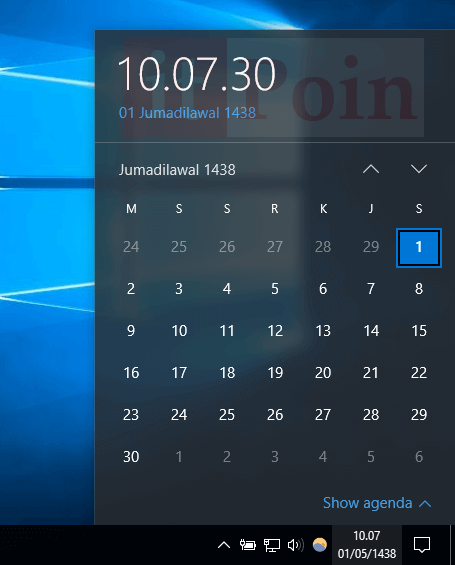Select highlighted day 1 in calendar
Image resolution: width=455 pixels, height=565 pixels.
click(419, 248)
